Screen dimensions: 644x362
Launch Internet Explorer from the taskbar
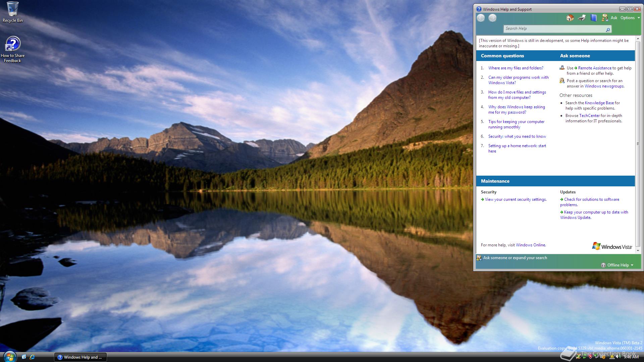[32, 357]
